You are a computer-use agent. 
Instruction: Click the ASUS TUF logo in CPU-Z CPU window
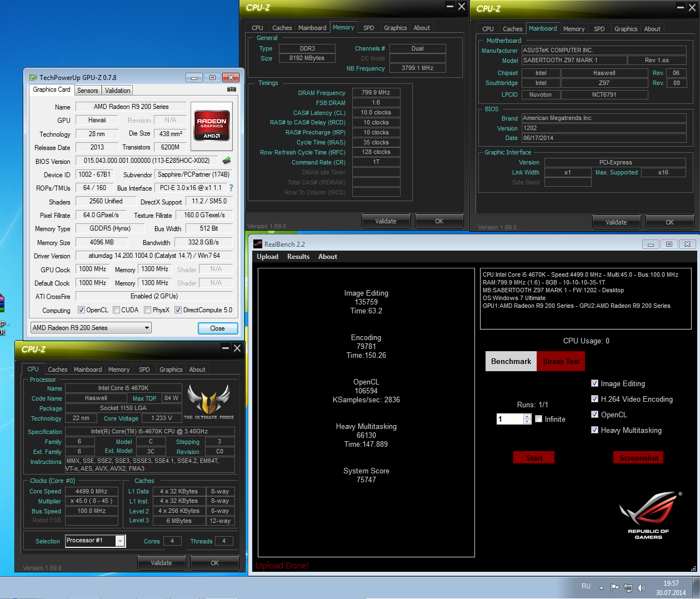(209, 401)
